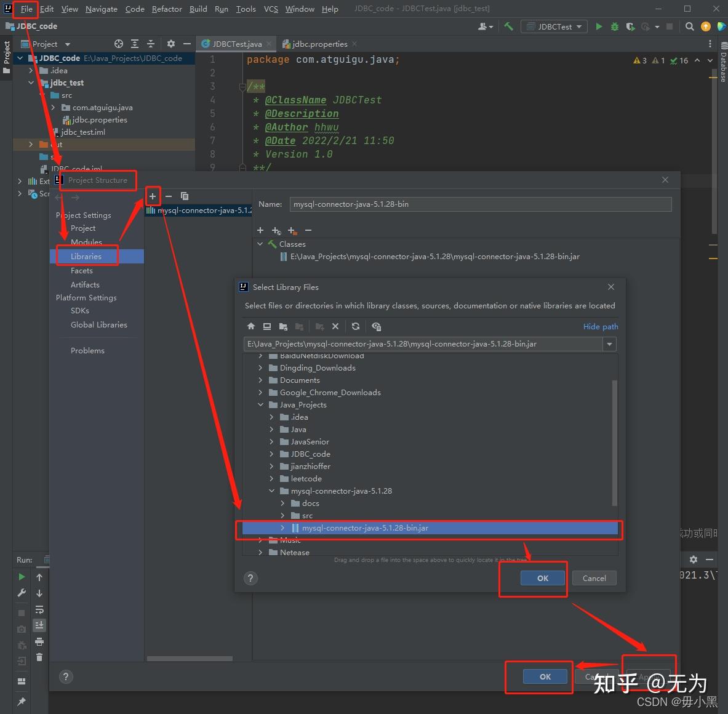The width and height of the screenshot is (728, 714).
Task: Click the Build project hammer icon
Action: [x=508, y=26]
